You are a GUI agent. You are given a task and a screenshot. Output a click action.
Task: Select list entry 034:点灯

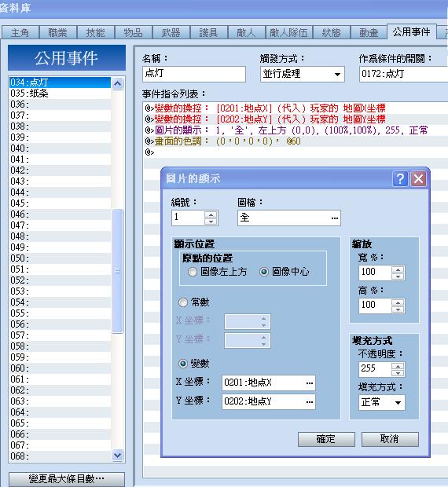(60, 82)
